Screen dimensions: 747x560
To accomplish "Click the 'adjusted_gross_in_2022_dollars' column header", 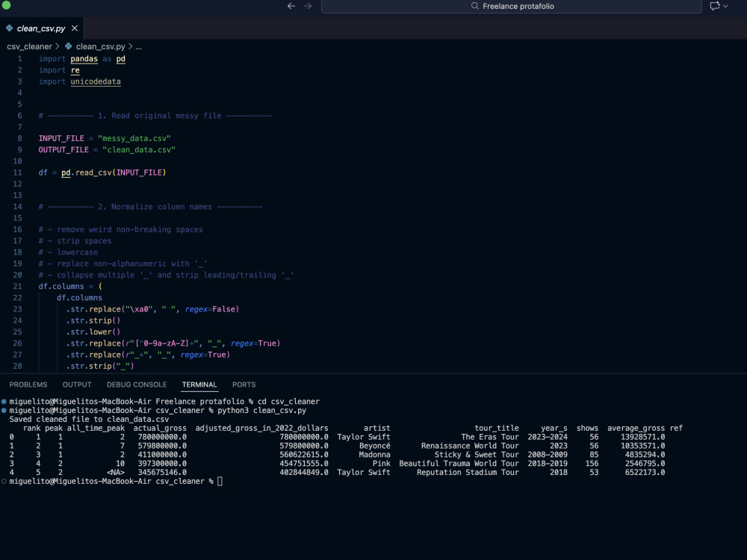I will coord(262,429).
